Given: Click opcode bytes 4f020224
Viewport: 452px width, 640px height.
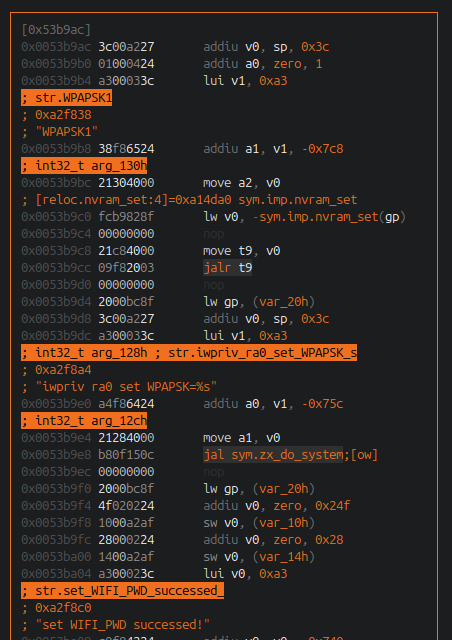Looking at the screenshot, I should pos(126,506).
